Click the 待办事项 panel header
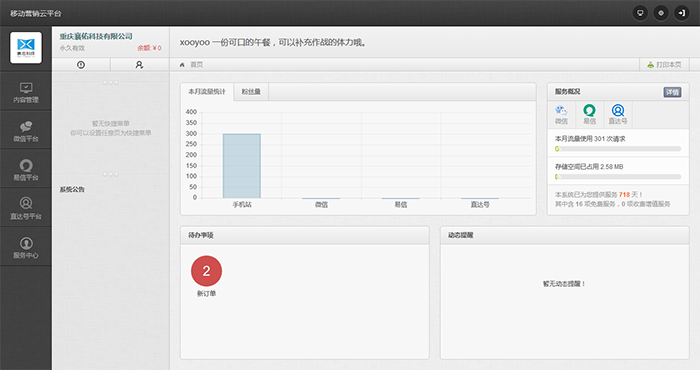The width and height of the screenshot is (700, 370). tap(305, 235)
